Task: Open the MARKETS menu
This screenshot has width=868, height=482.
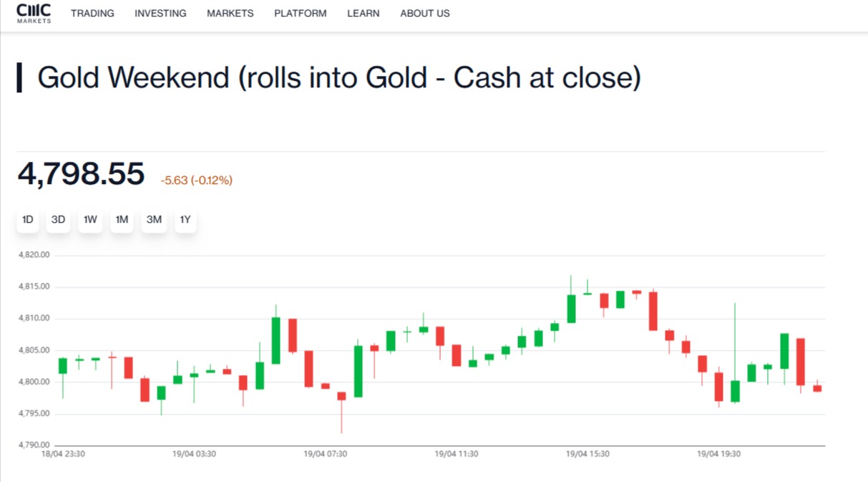Action: pyautogui.click(x=230, y=13)
